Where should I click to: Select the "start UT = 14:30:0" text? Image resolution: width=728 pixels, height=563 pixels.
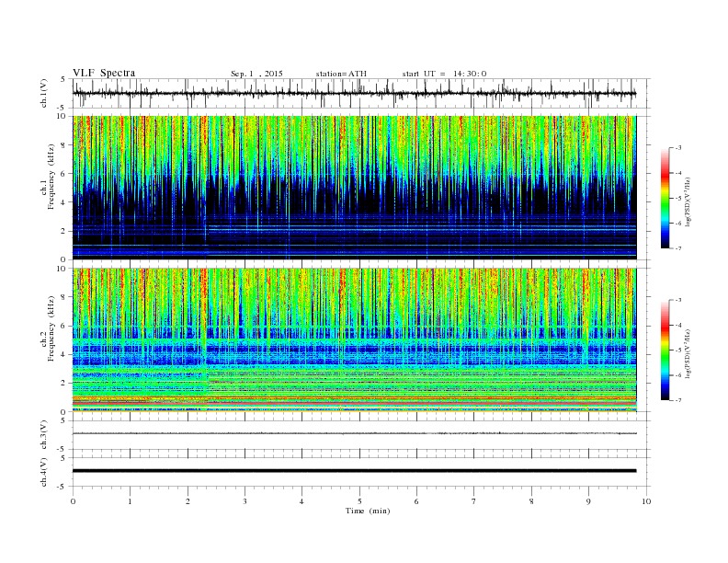coord(444,74)
